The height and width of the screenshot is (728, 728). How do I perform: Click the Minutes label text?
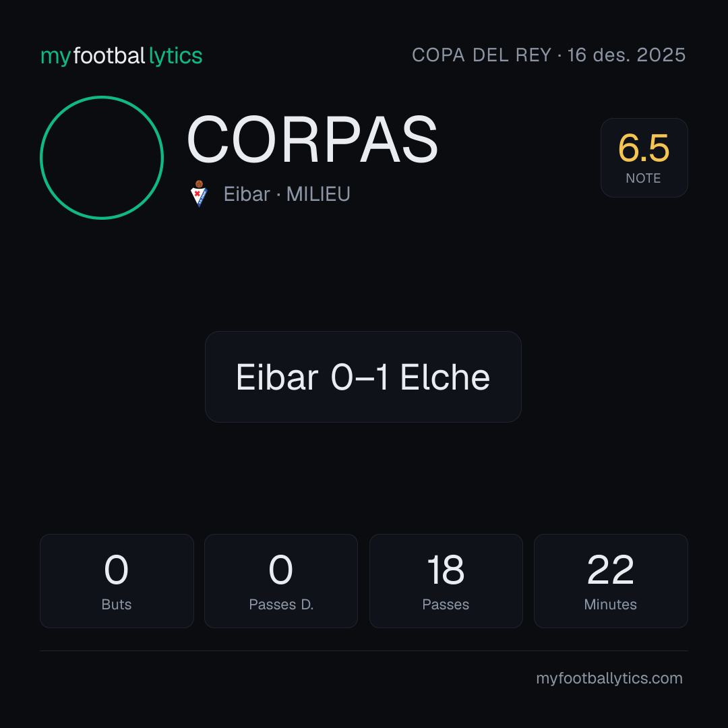[611, 605]
